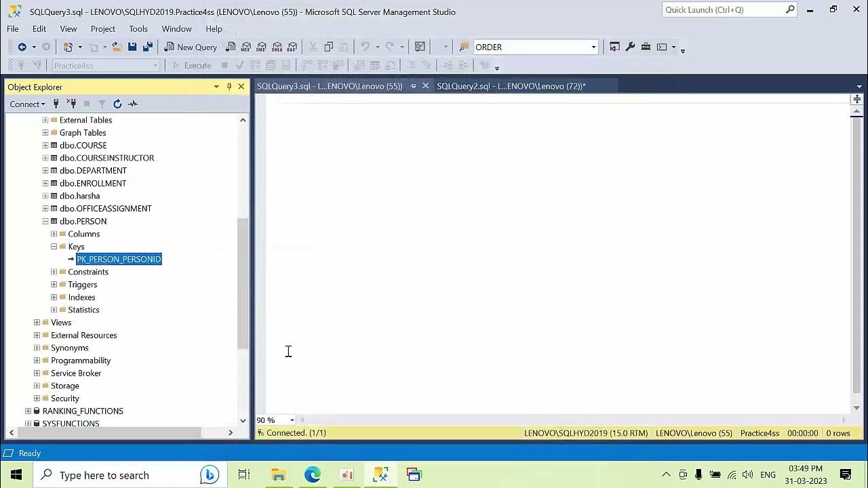This screenshot has width=868, height=488.
Task: Click the Toolbox icon in toolbar
Action: 646,47
